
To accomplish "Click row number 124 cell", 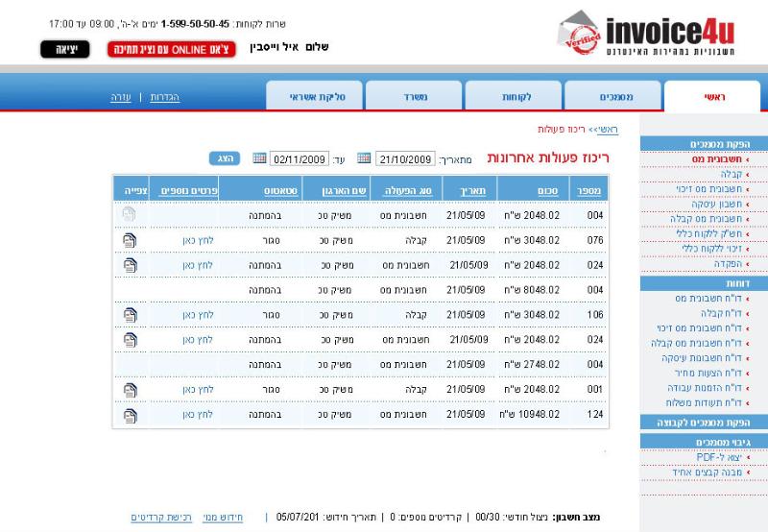I will pos(595,415).
